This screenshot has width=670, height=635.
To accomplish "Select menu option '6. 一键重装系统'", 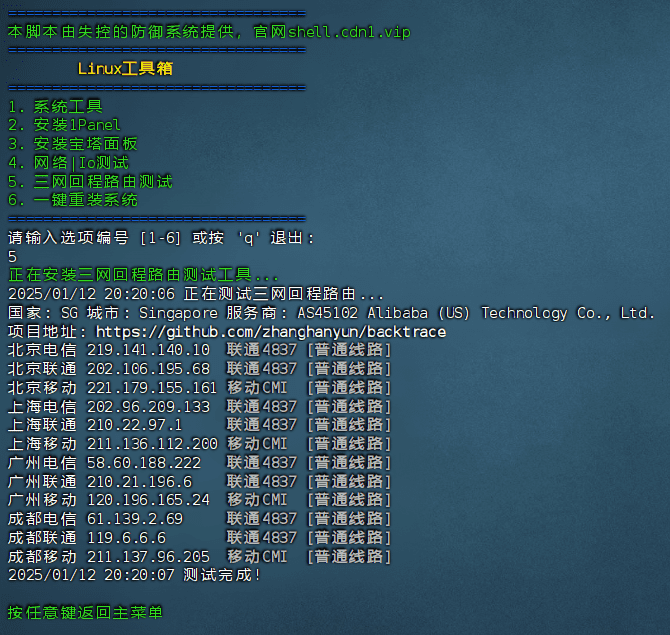I will pyautogui.click(x=73, y=200).
